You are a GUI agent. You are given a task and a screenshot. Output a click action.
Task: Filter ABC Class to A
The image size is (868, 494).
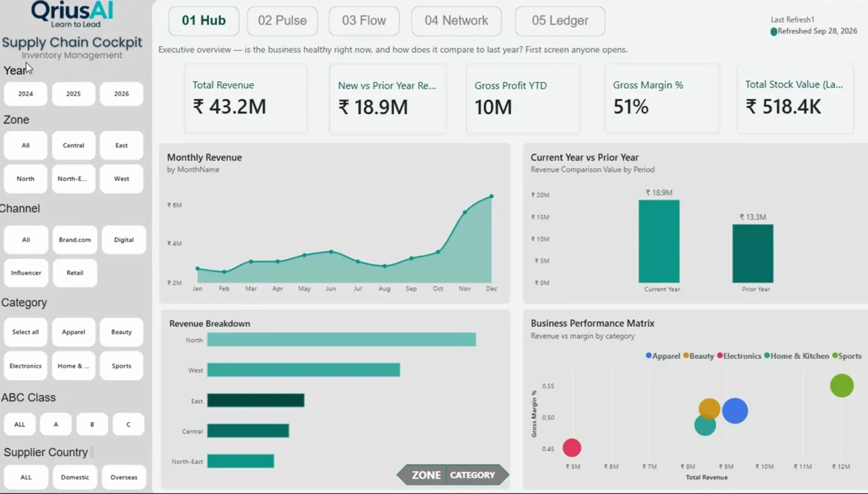coord(56,424)
